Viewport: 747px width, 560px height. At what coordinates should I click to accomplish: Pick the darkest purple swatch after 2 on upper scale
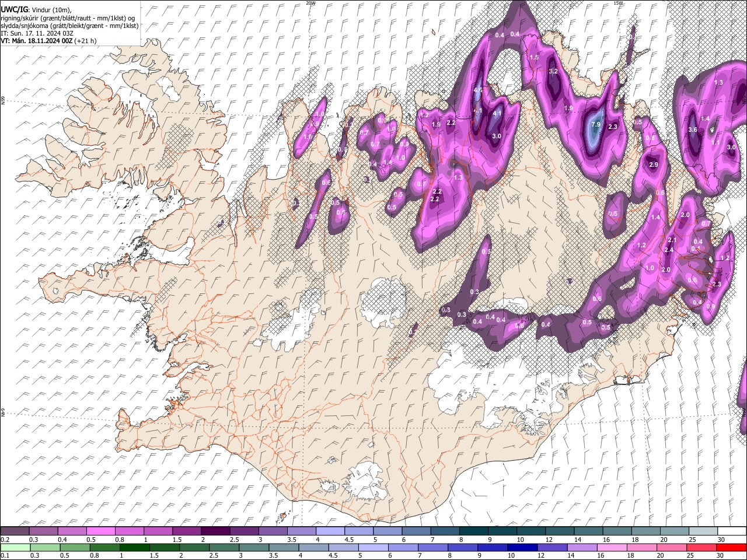point(215,531)
